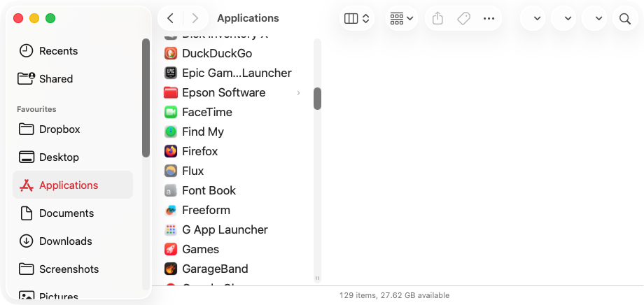This screenshot has width=644, height=305.
Task: Click the Shared folder icon in sidebar
Action: (x=27, y=78)
